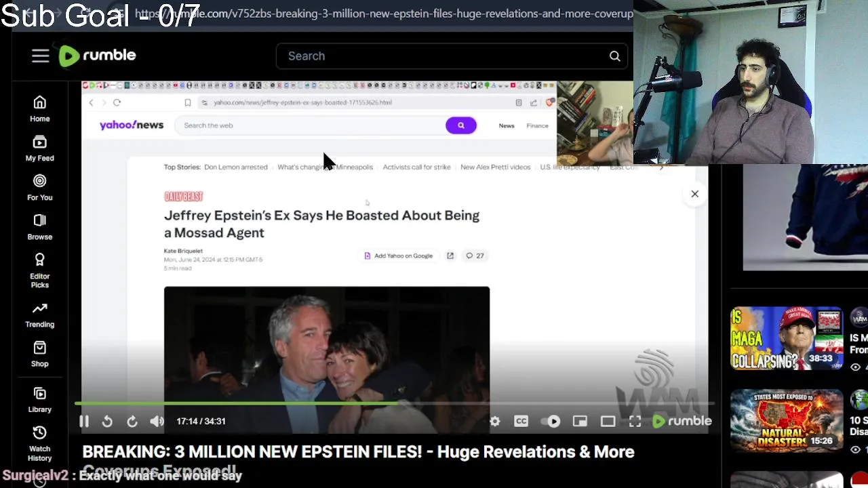Pause the video playback
The width and height of the screenshot is (868, 488).
[84, 421]
